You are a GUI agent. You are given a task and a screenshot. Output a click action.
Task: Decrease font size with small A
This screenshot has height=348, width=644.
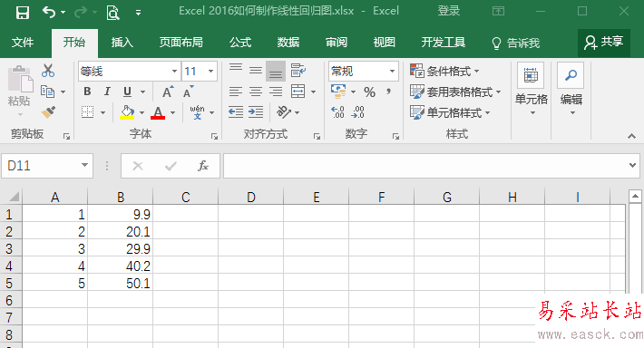point(189,92)
